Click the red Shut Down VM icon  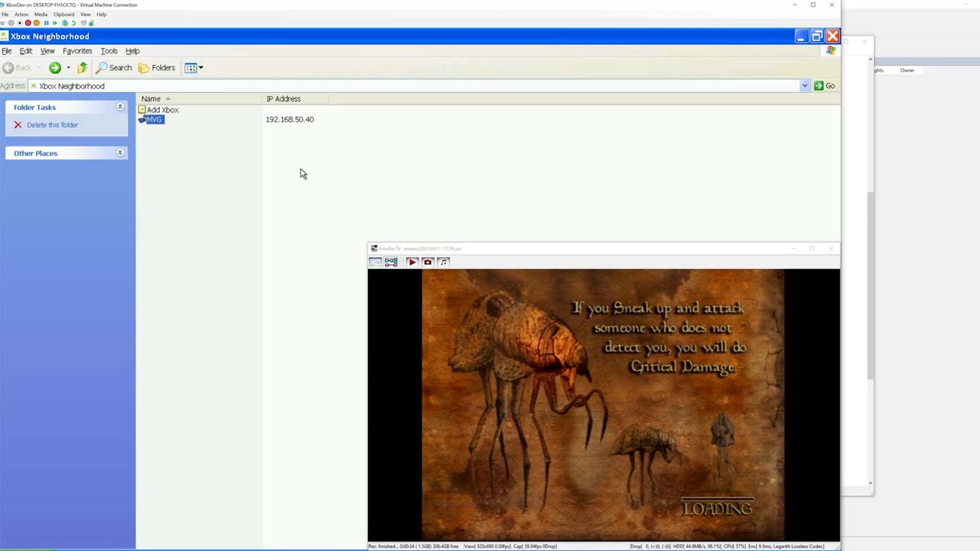[x=28, y=23]
